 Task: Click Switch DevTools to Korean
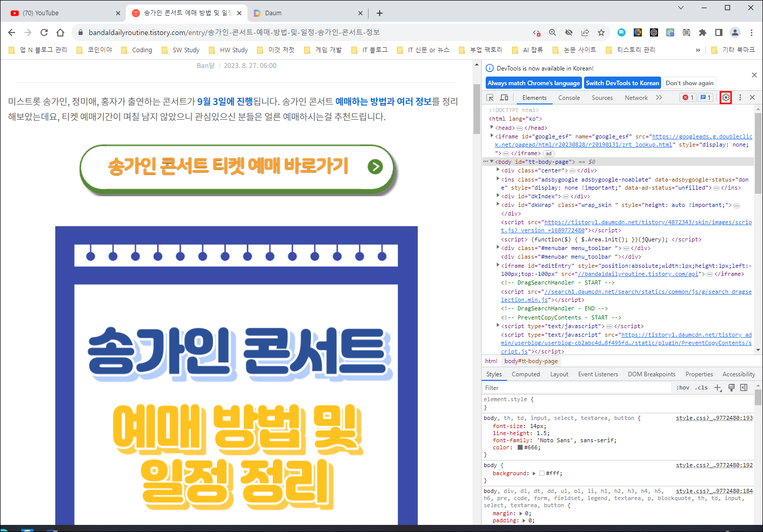623,83
